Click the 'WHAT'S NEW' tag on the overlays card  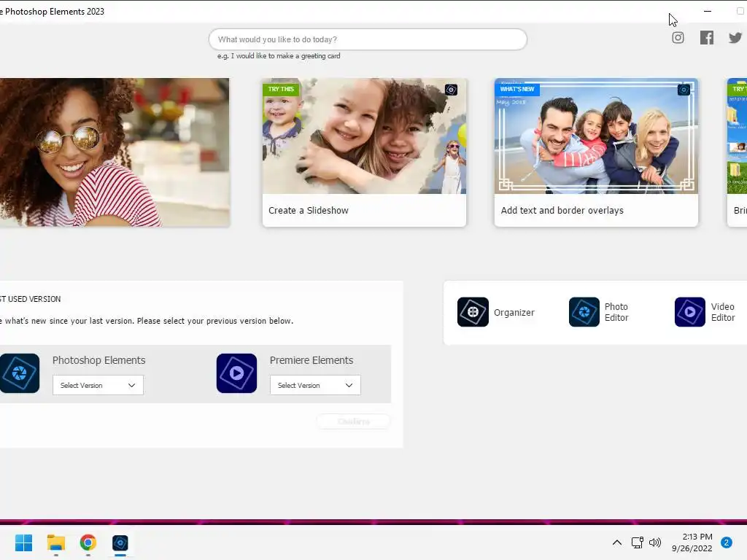click(x=517, y=89)
